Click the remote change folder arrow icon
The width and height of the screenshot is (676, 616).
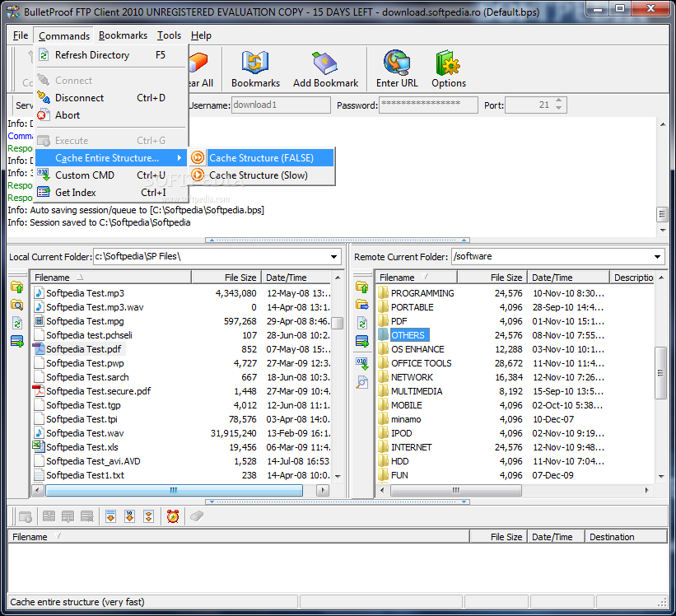362,306
